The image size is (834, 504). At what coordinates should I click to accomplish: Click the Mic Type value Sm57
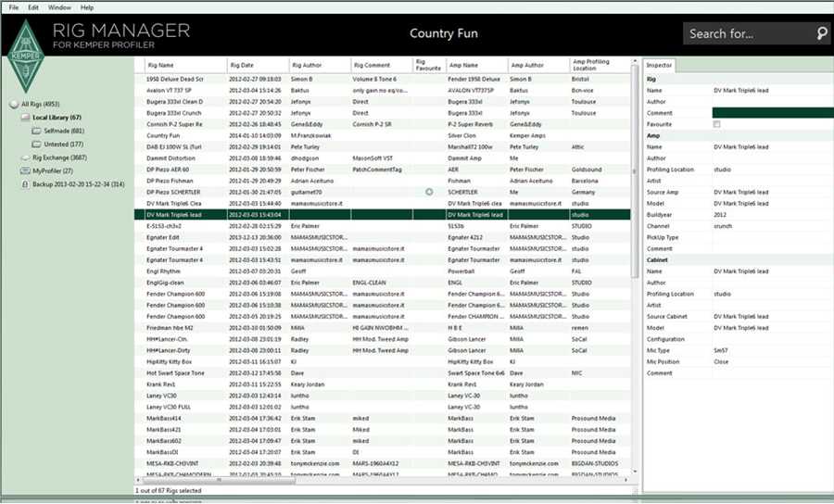pyautogui.click(x=721, y=350)
